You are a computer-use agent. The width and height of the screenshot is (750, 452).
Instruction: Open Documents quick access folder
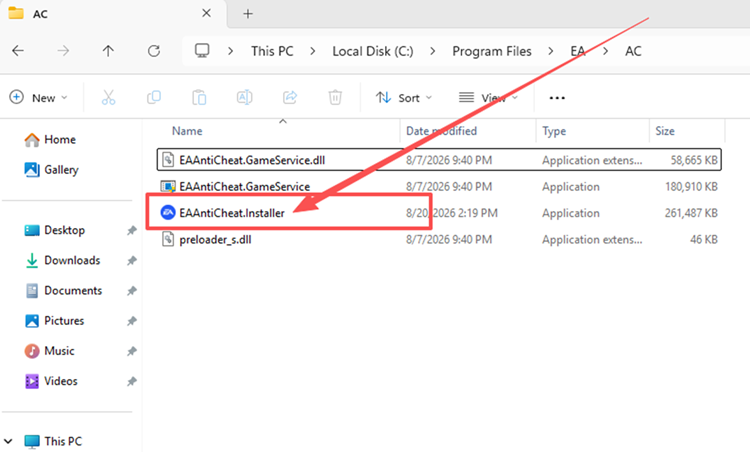[63, 290]
